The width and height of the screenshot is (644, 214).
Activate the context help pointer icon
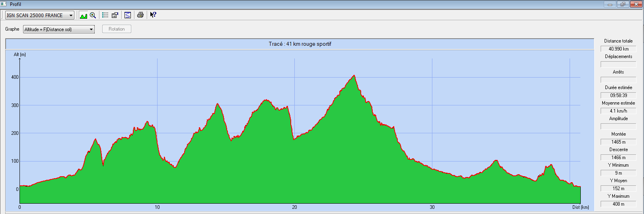(153, 15)
